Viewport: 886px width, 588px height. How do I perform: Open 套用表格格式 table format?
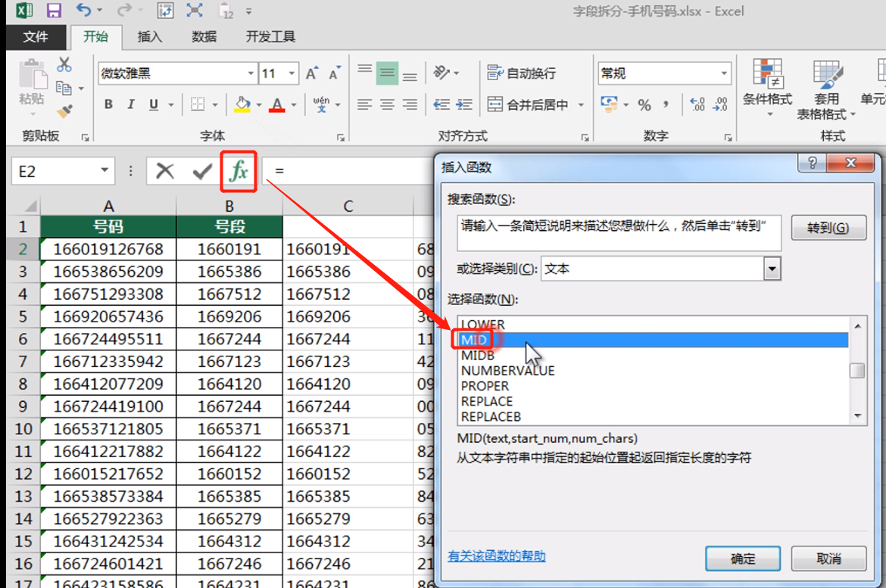pyautogui.click(x=826, y=89)
